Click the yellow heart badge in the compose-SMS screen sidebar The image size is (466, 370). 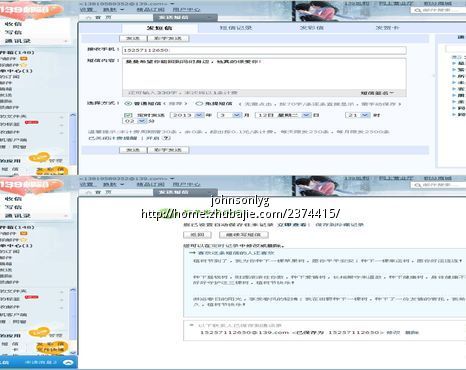pos(39,157)
